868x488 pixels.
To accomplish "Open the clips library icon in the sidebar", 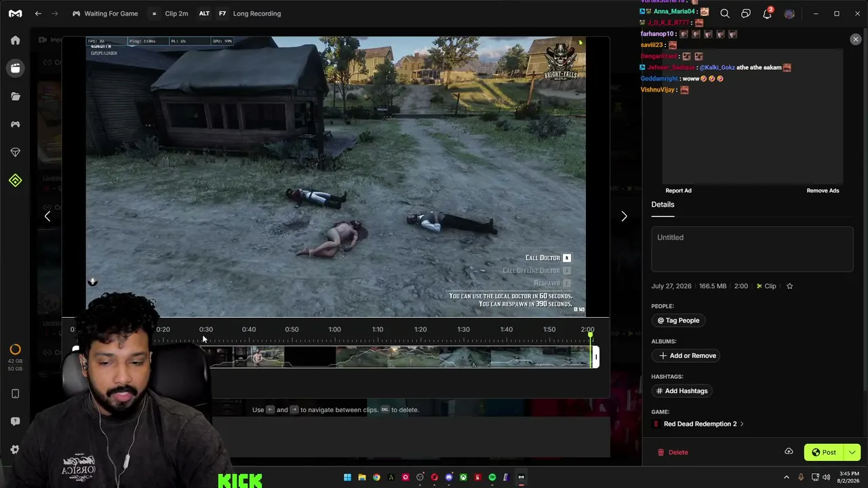I will [x=15, y=68].
